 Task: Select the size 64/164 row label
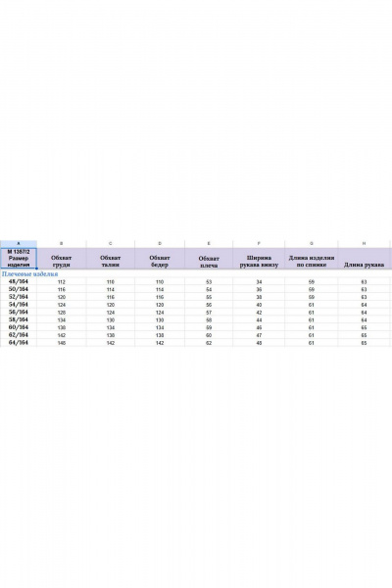(19, 343)
